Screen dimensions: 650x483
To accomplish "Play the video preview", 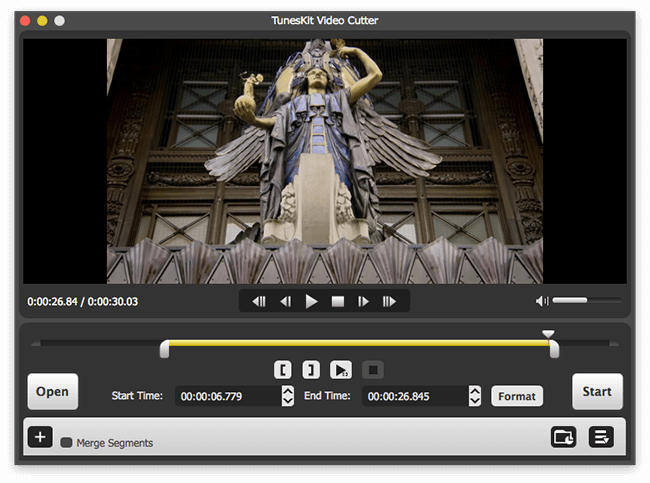I will pos(311,301).
